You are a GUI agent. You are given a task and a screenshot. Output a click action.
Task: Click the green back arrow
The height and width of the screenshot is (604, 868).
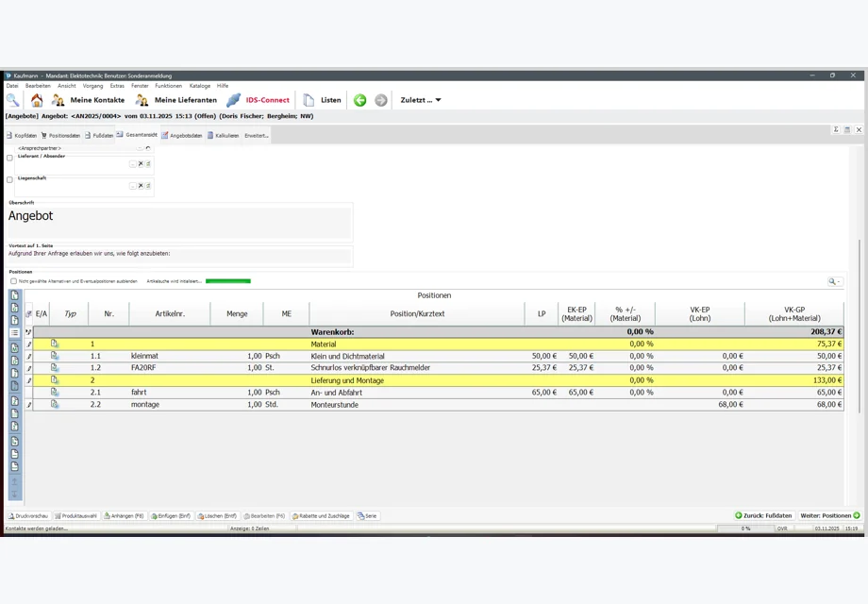point(359,100)
